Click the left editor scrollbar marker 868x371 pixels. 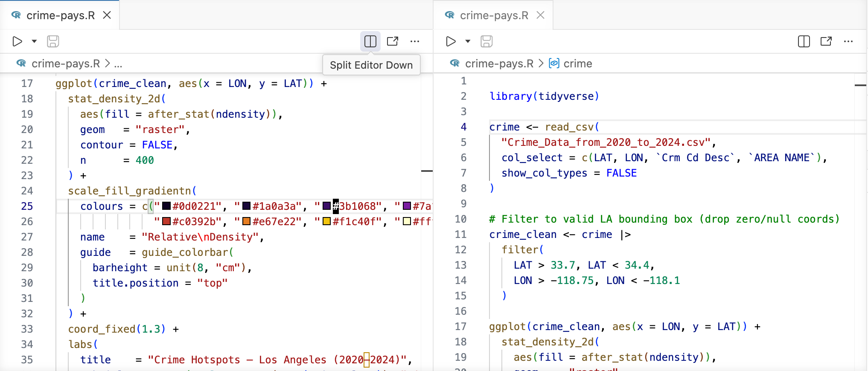pos(427,171)
